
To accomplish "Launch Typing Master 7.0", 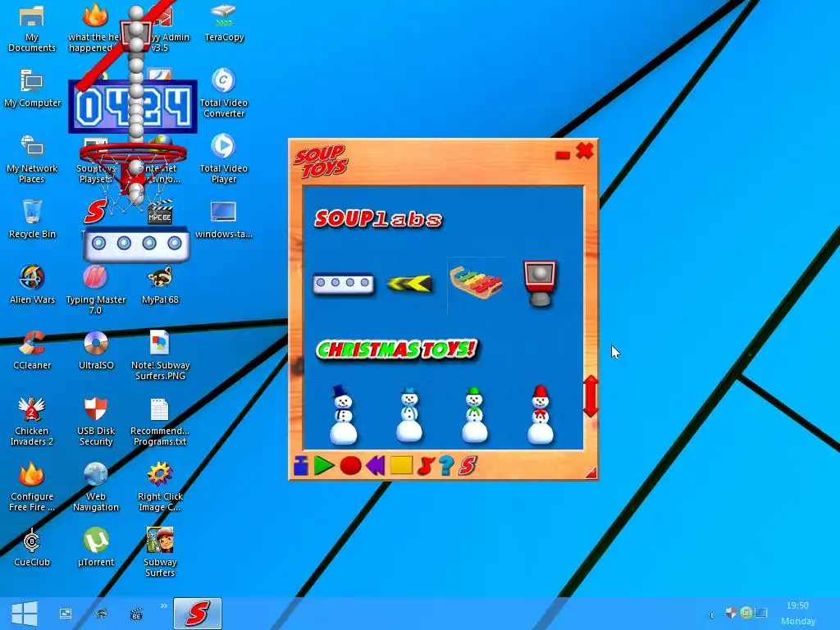I will coord(95,290).
